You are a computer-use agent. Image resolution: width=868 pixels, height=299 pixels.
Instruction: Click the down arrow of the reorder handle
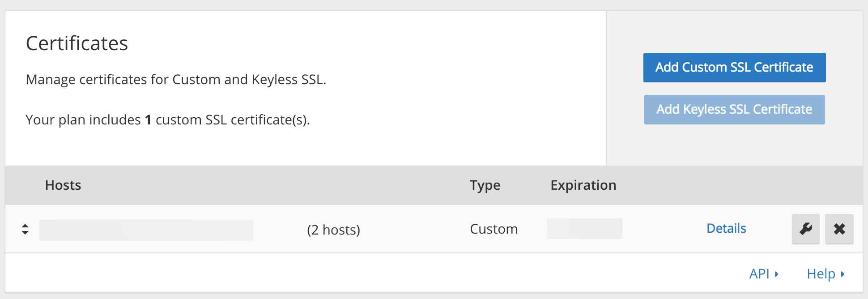pos(25,232)
